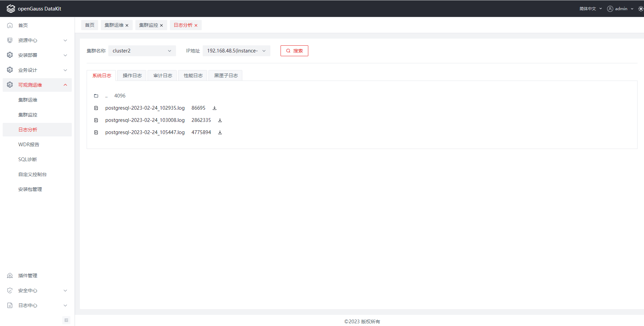Close the 集群运维 tab
The image size is (644, 326).
tap(127, 25)
